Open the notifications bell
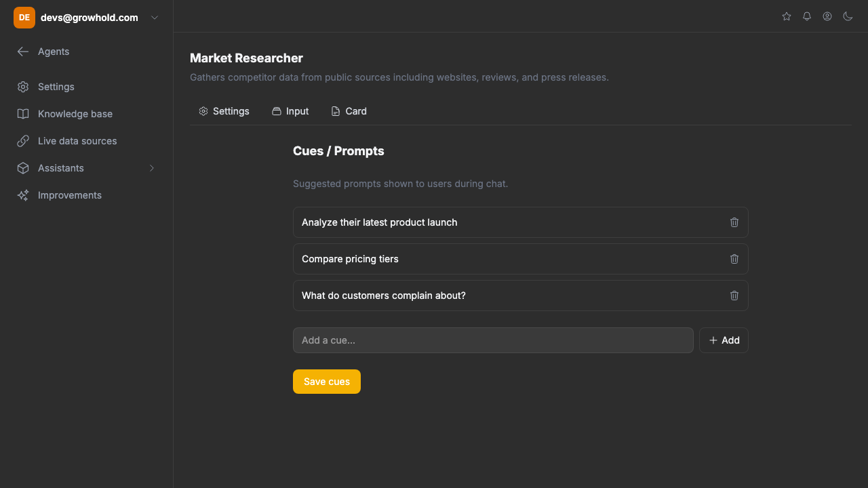This screenshot has width=868, height=488. 807,16
